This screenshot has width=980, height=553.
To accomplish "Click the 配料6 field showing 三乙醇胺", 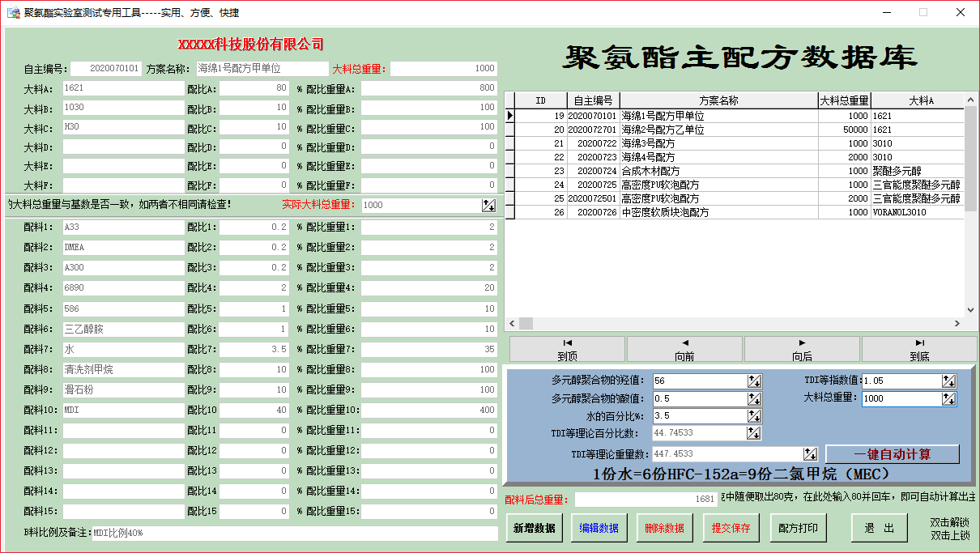I will pos(123,330).
